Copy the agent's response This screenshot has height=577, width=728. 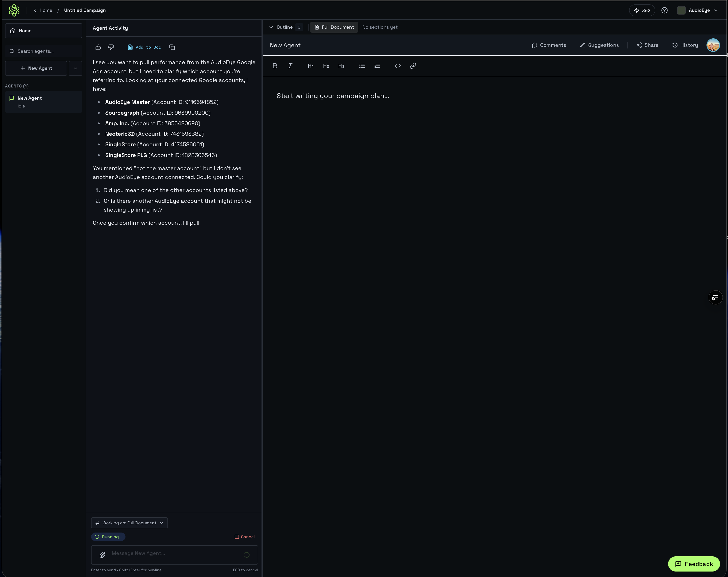172,47
